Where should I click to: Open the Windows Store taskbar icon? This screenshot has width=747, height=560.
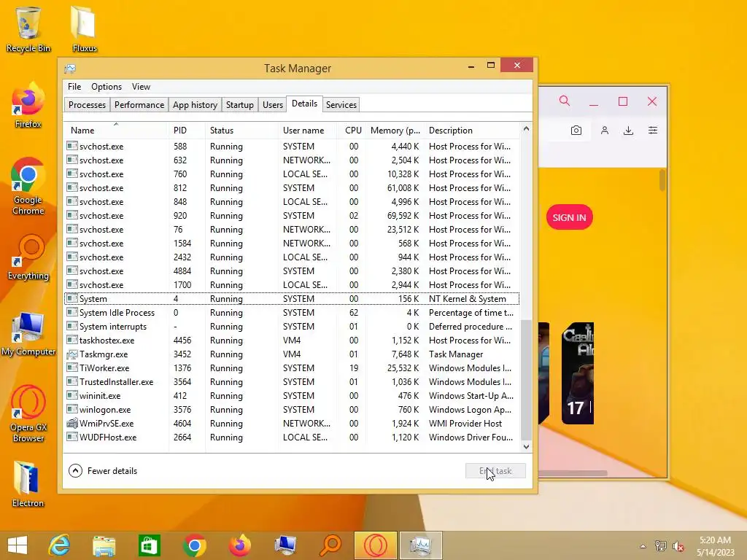149,545
